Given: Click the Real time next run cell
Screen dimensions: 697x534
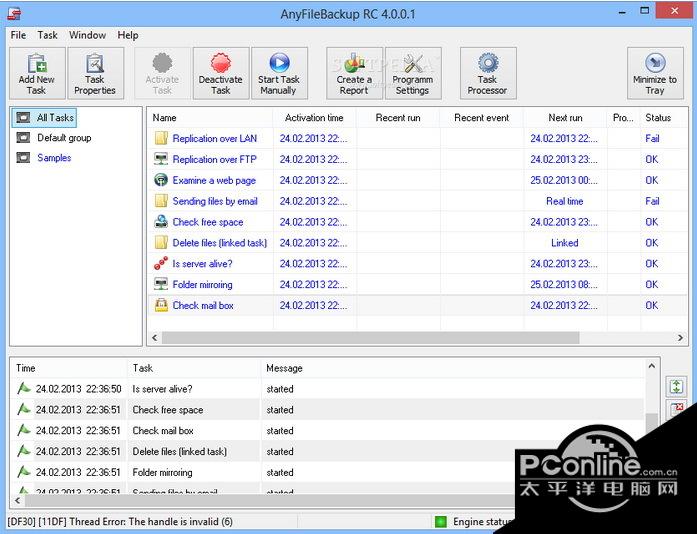Looking at the screenshot, I should [x=565, y=201].
